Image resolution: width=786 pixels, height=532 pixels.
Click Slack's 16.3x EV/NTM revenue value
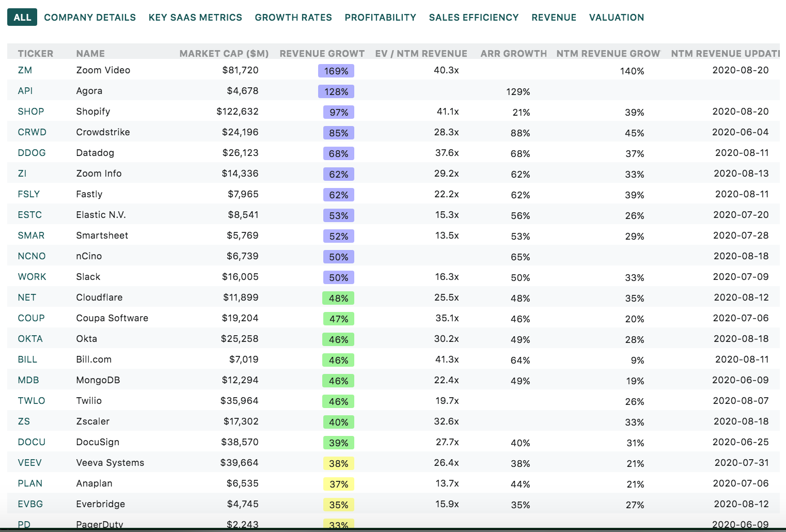447,277
